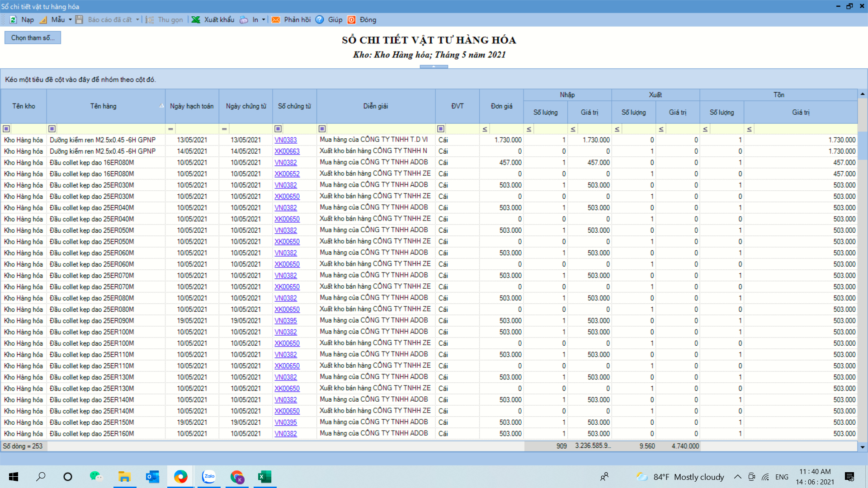The height and width of the screenshot is (488, 868).
Task: Click the In printer icon
Action: click(x=244, y=20)
